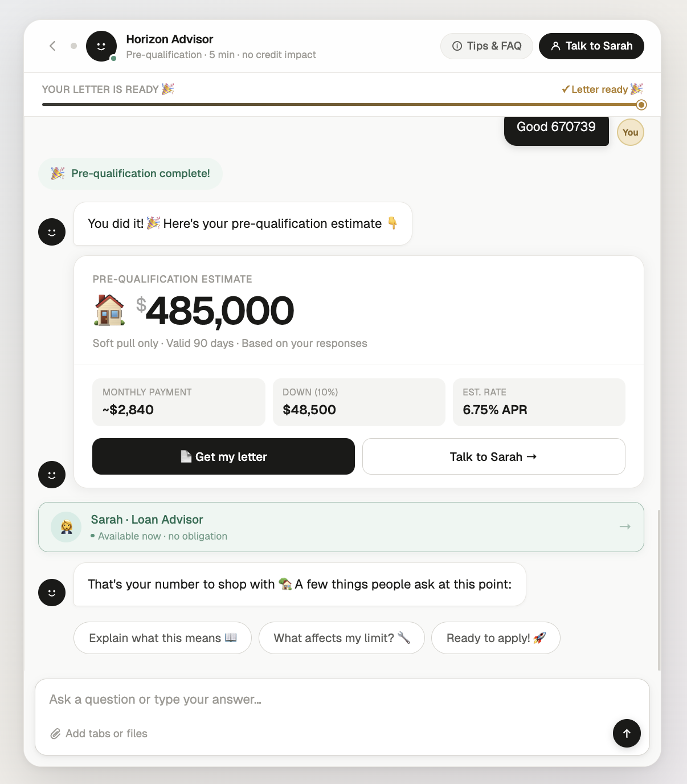Click the green availability dot next to Available now

click(92, 536)
